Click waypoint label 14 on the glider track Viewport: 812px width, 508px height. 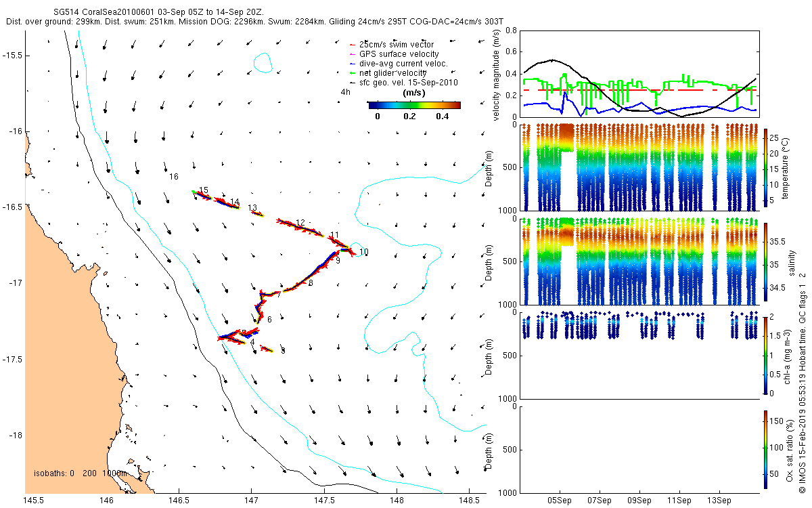click(235, 202)
